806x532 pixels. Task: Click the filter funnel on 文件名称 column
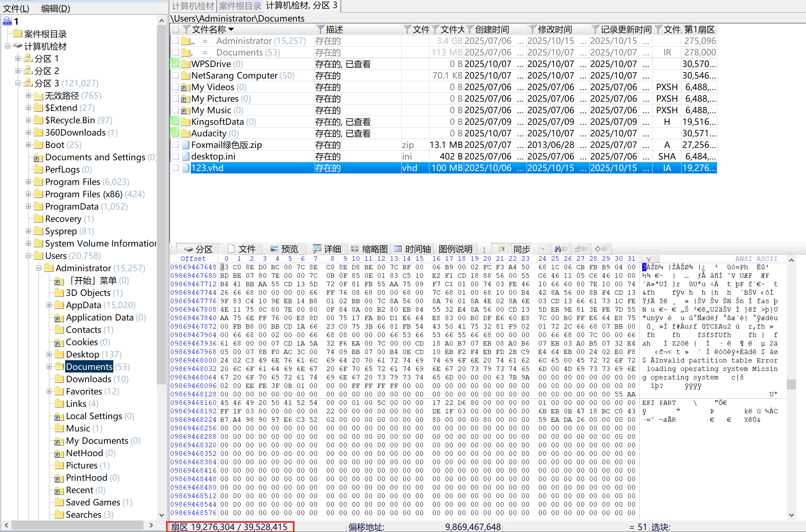click(187, 29)
